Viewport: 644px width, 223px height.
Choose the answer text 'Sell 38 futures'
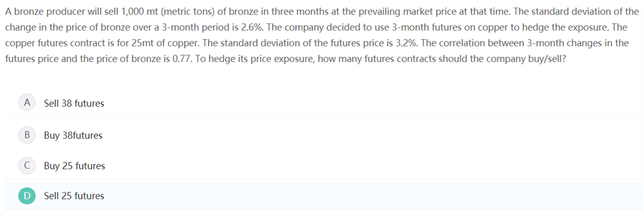pyautogui.click(x=74, y=104)
